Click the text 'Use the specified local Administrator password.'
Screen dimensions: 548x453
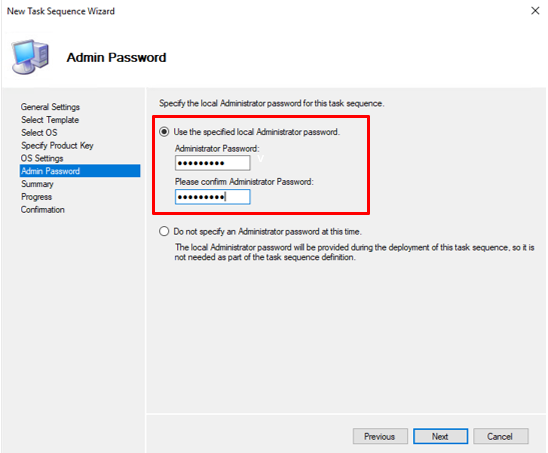pyautogui.click(x=257, y=132)
